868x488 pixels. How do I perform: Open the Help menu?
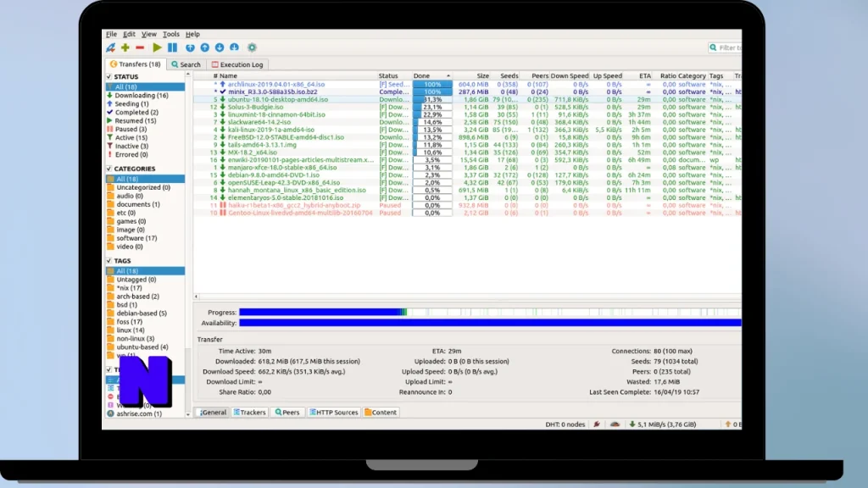coord(192,34)
